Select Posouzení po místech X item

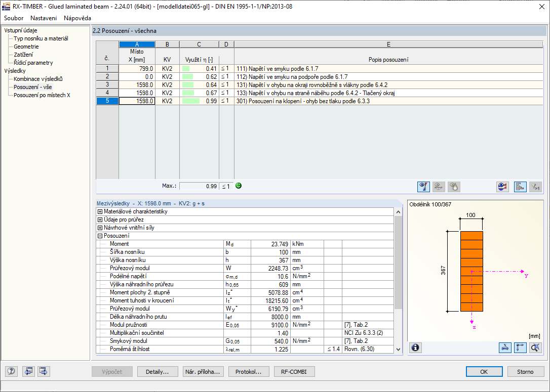pos(42,95)
